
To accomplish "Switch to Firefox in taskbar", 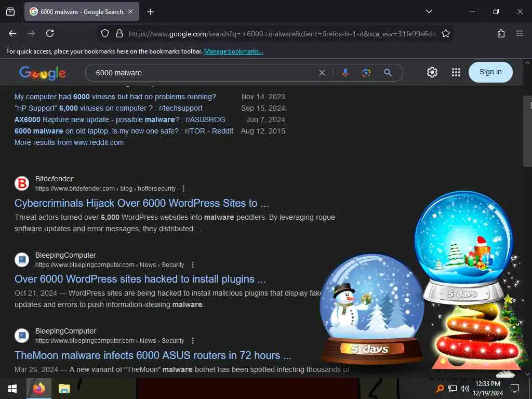I will [x=39, y=389].
